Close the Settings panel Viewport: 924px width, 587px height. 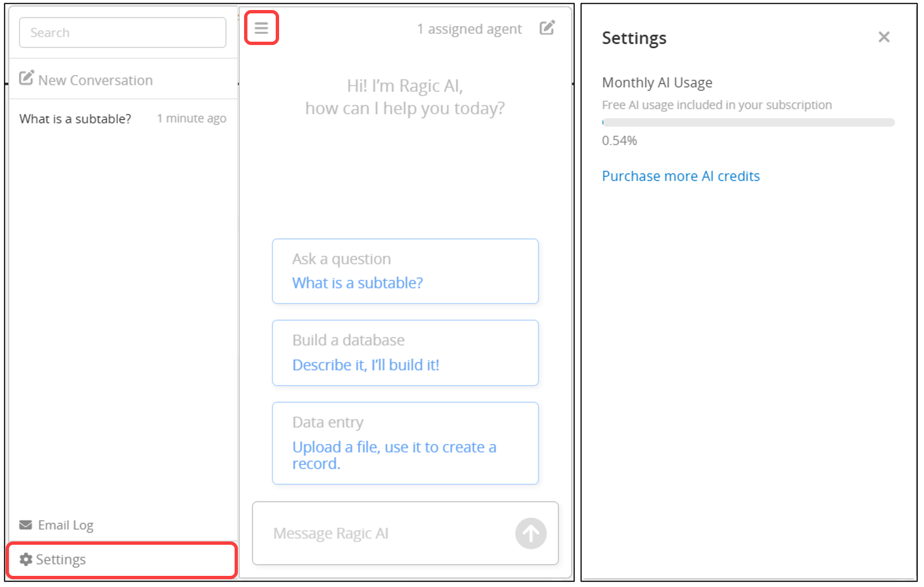pos(883,37)
